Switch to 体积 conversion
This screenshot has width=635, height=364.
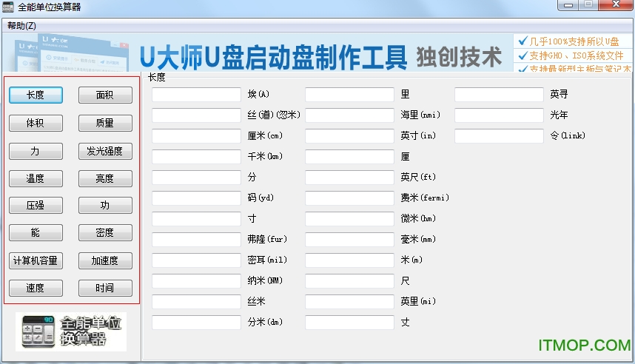click(36, 123)
